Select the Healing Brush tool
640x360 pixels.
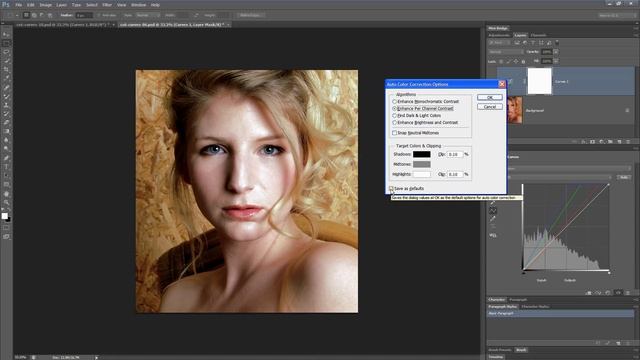[6, 87]
